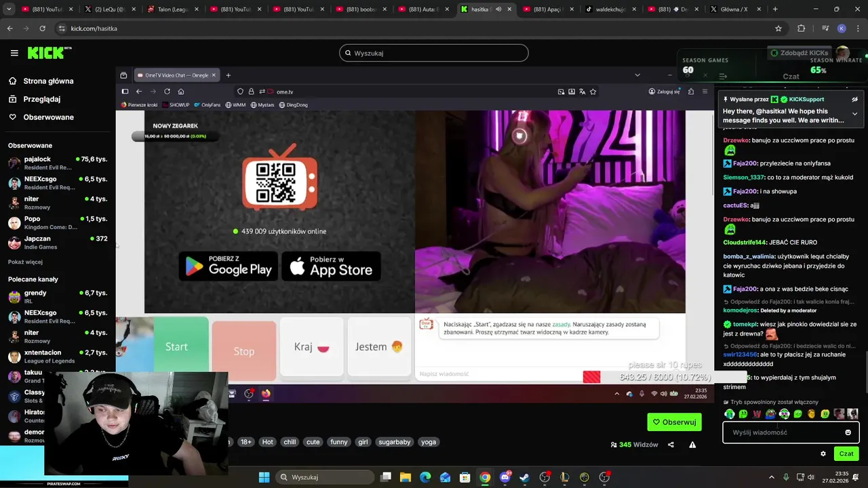Viewport: 868px width, 488px height.
Task: Open Steam from the taskbar
Action: [x=525, y=477]
